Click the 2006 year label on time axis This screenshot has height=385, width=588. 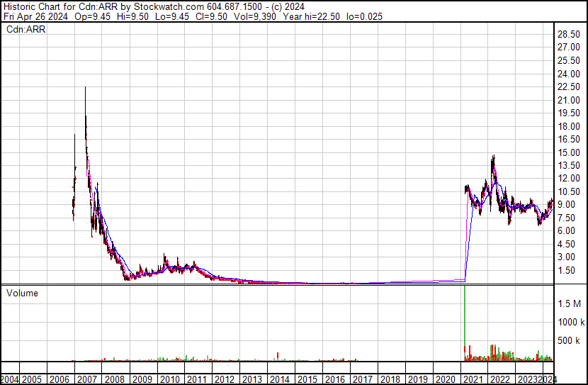click(60, 379)
